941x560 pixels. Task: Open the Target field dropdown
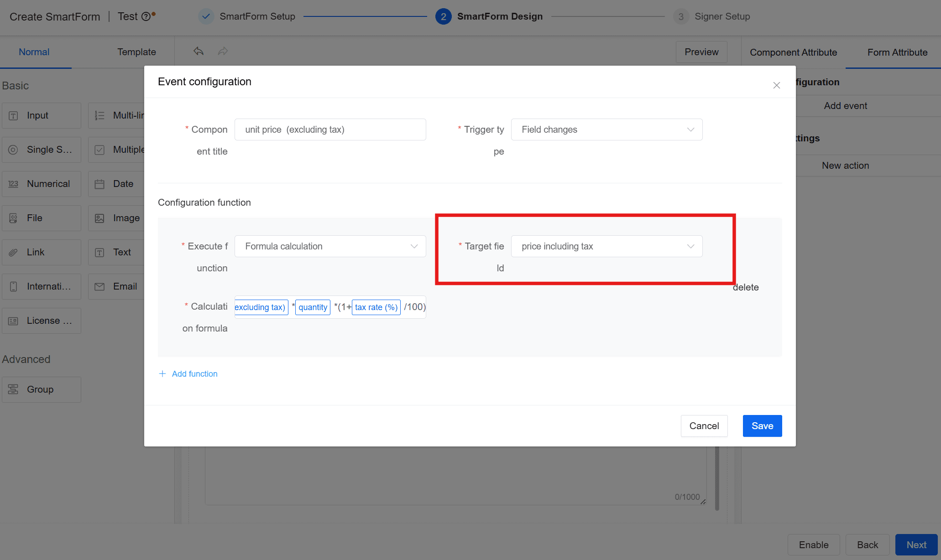point(606,246)
